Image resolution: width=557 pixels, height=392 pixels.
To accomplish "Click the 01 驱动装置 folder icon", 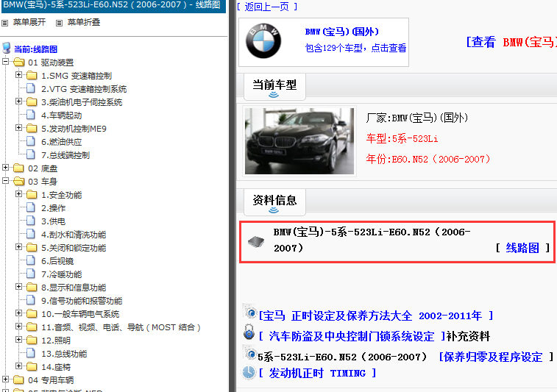I will click(19, 63).
